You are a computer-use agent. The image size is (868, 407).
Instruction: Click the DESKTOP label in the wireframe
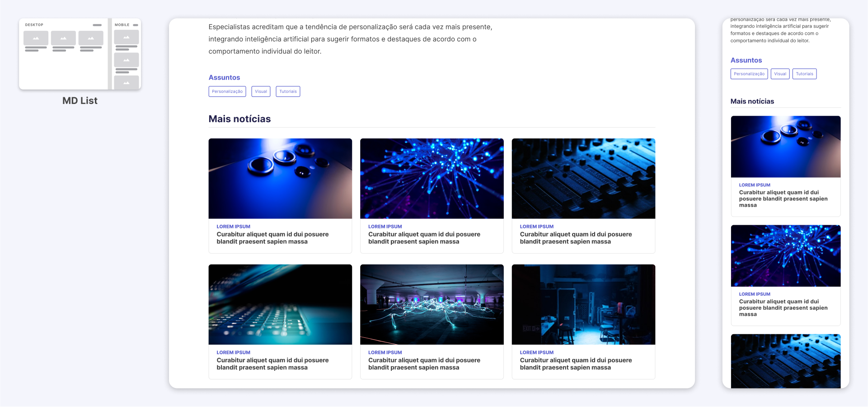(34, 25)
